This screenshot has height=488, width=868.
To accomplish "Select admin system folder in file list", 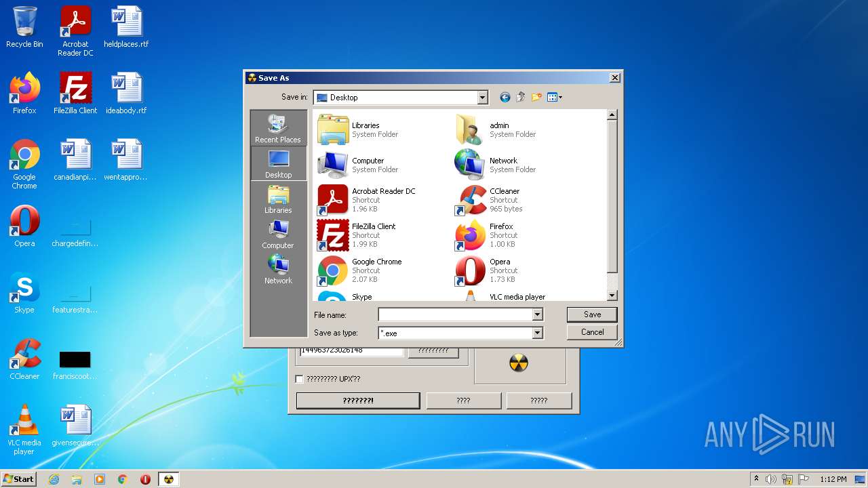I will coord(496,129).
